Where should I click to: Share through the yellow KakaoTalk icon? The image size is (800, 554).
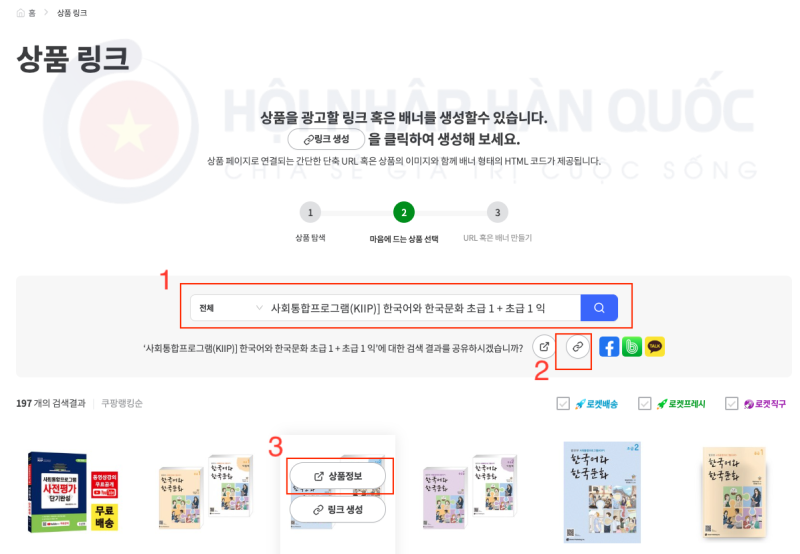tap(655, 347)
